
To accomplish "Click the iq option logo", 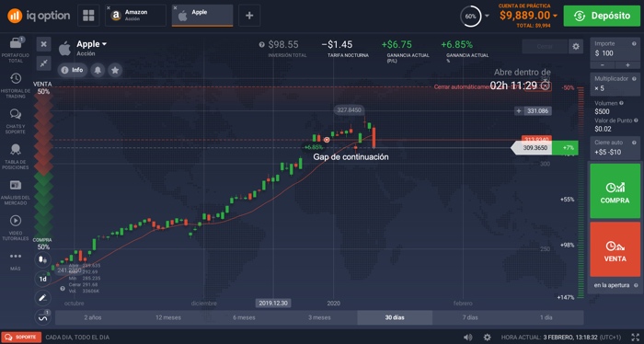I will (x=39, y=16).
